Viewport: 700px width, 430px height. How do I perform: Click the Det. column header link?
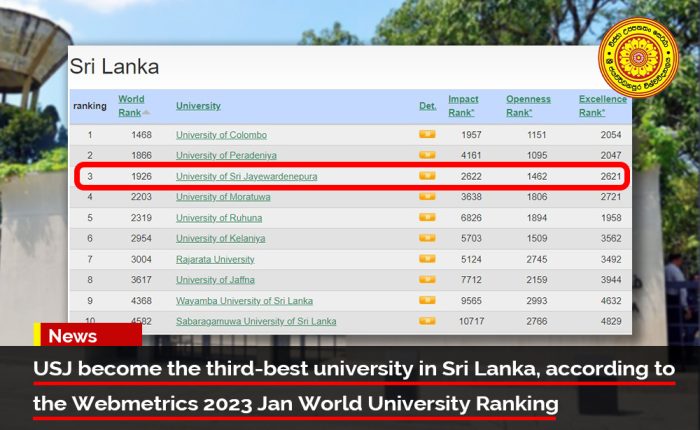click(x=427, y=106)
